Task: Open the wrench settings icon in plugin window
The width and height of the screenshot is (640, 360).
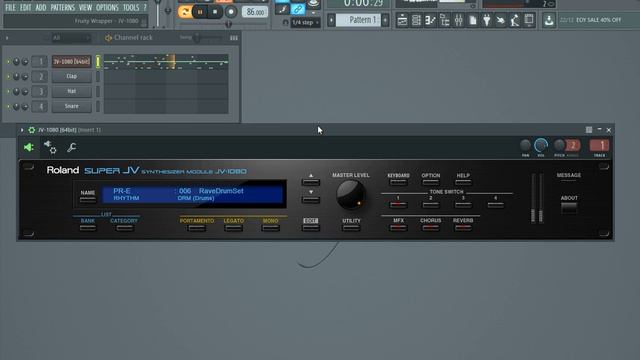Action: [71, 147]
